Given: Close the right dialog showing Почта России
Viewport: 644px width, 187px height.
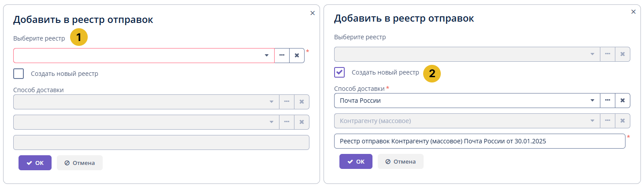Looking at the screenshot, I should point(633,12).
